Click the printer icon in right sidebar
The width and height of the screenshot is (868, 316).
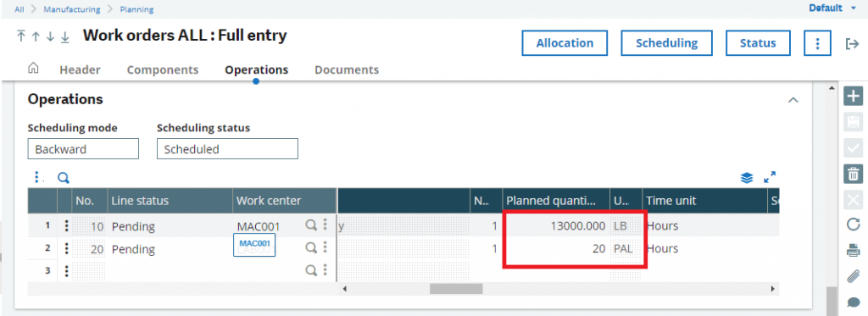coord(854,251)
